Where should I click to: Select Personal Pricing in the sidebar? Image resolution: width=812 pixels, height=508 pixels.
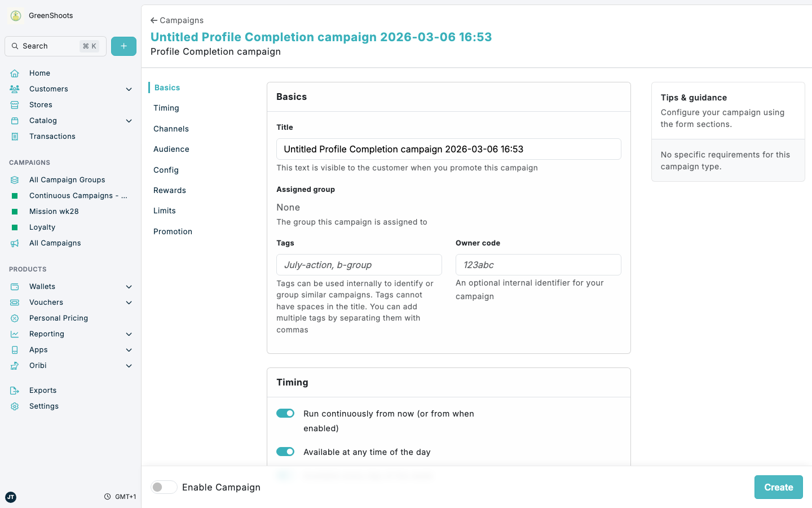click(x=58, y=318)
